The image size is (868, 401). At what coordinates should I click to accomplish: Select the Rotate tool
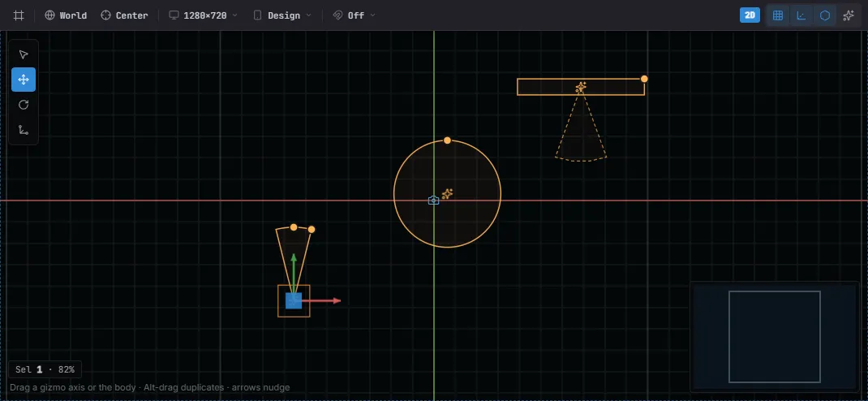click(x=24, y=105)
